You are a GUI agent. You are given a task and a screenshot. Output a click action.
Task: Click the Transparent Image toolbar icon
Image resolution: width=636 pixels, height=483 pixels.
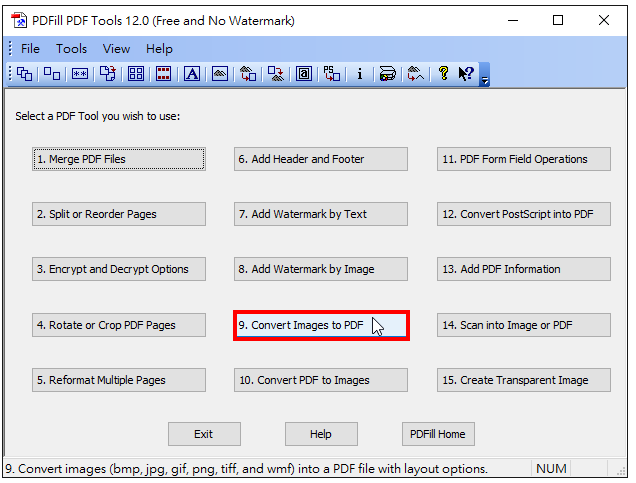(415, 74)
